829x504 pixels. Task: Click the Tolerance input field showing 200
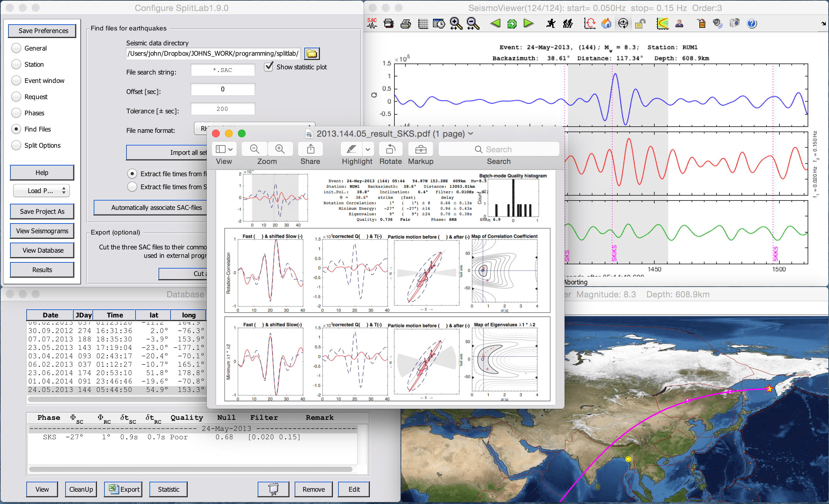(223, 109)
